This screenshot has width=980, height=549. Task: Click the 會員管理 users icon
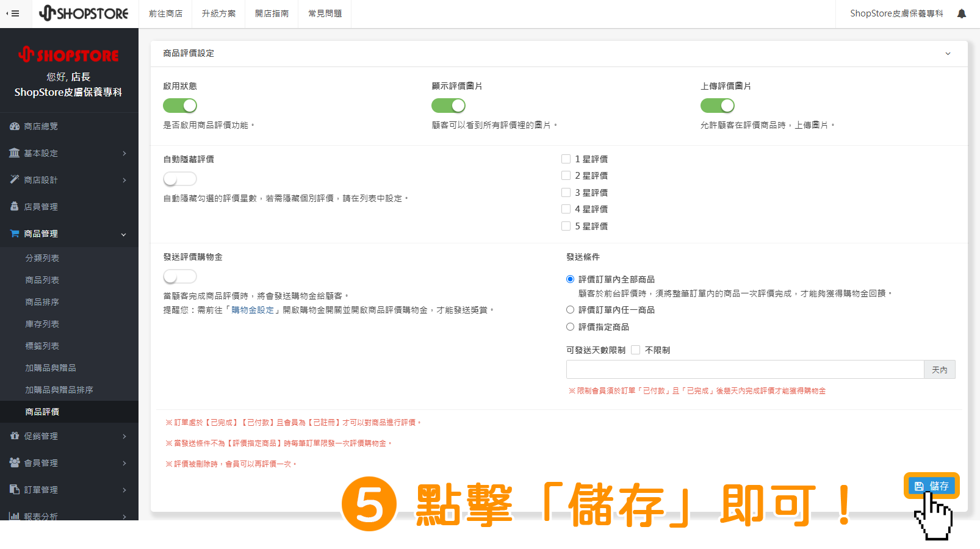pyautogui.click(x=15, y=463)
